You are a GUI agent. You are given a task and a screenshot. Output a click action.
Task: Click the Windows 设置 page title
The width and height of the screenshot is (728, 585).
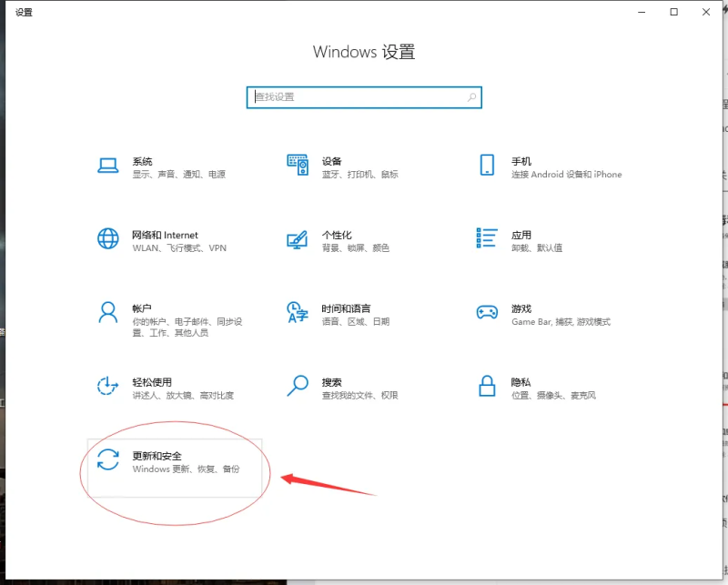pos(364,52)
